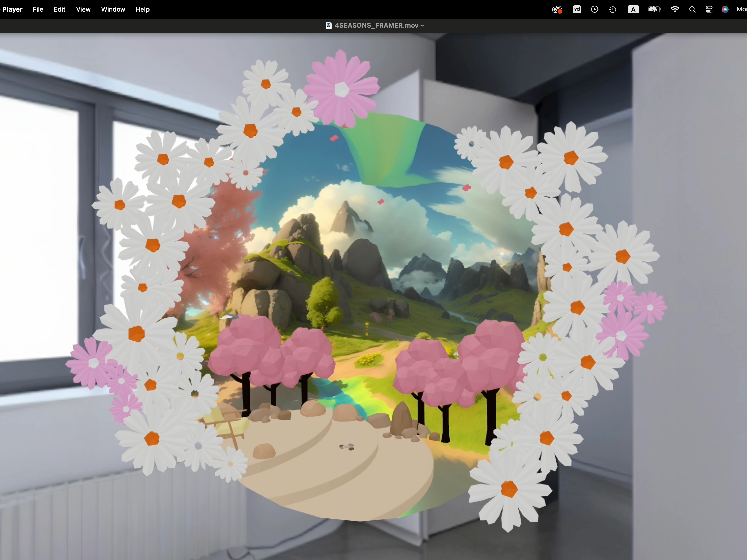Open the File menu
The width and height of the screenshot is (747, 560).
point(38,9)
